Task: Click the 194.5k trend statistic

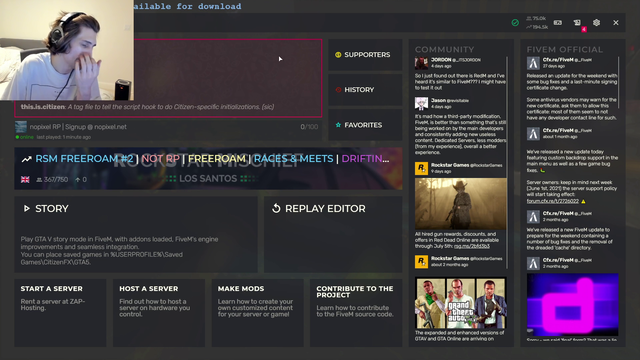Action: [537, 27]
